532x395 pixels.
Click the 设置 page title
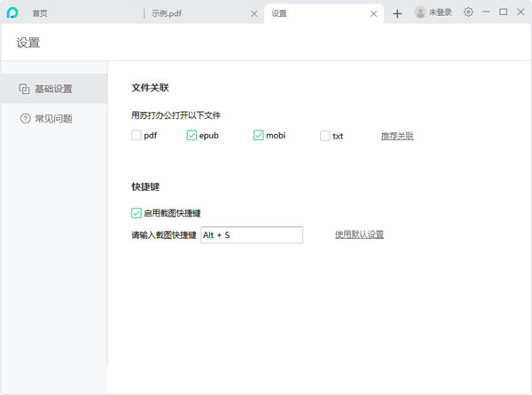click(x=28, y=43)
